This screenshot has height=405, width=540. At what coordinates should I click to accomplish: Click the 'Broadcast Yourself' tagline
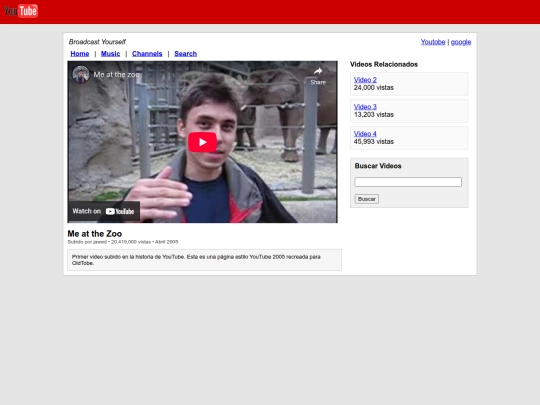pos(97,42)
